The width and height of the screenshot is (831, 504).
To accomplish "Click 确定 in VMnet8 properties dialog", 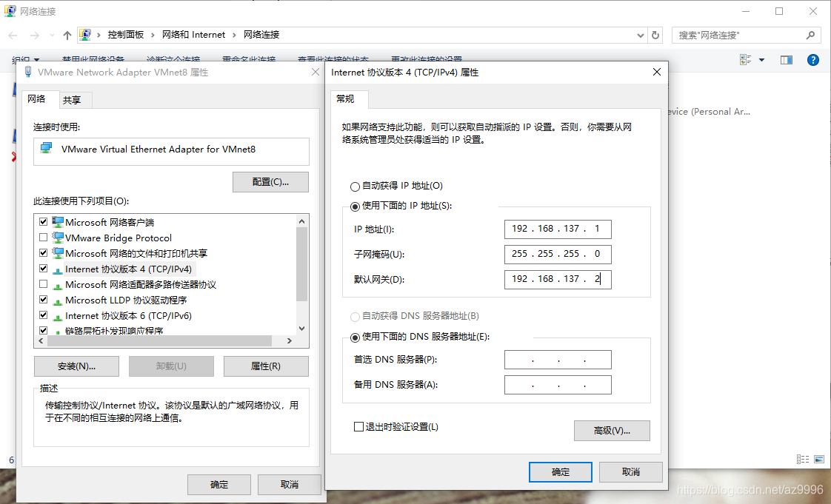I will [x=219, y=485].
